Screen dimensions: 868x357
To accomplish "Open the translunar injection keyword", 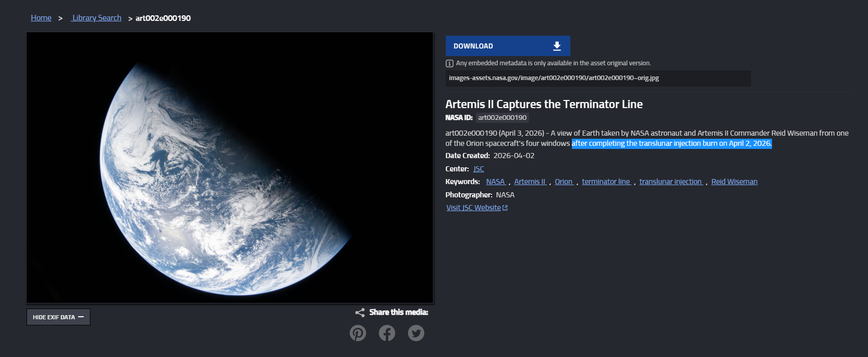I will (671, 182).
